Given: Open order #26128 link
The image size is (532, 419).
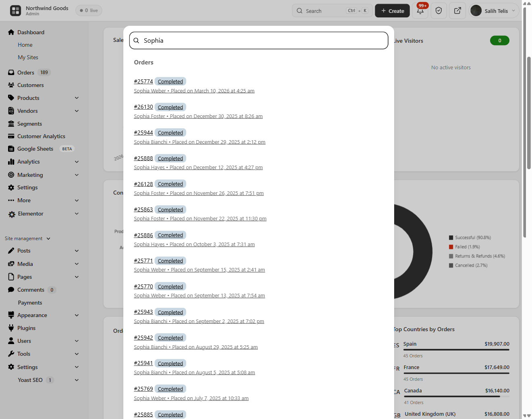Looking at the screenshot, I should (143, 184).
